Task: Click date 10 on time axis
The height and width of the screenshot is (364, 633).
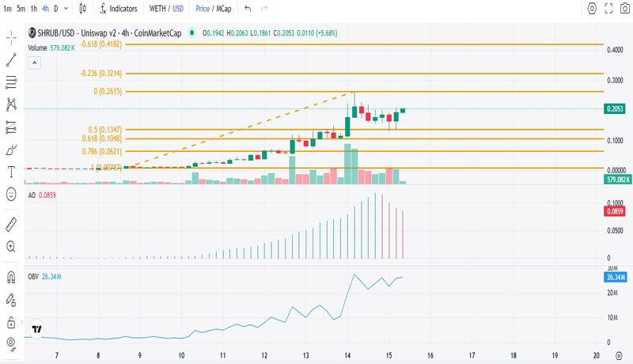Action: coord(181,355)
